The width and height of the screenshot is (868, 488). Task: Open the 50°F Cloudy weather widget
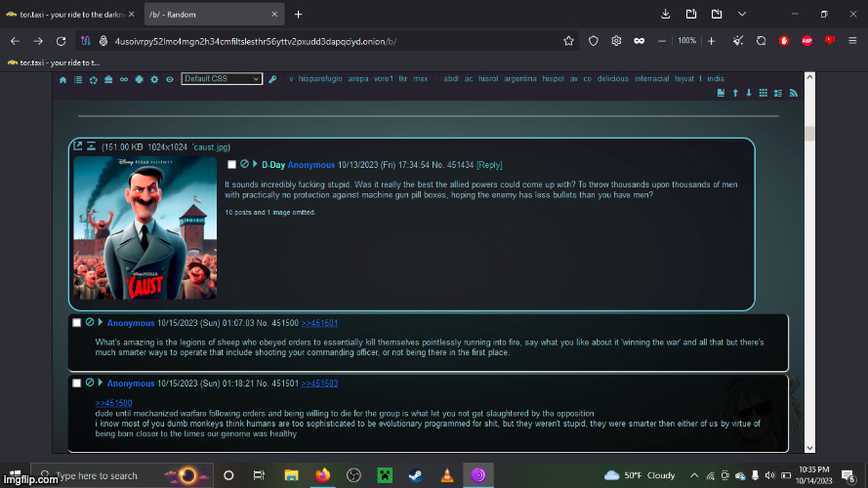pos(640,475)
